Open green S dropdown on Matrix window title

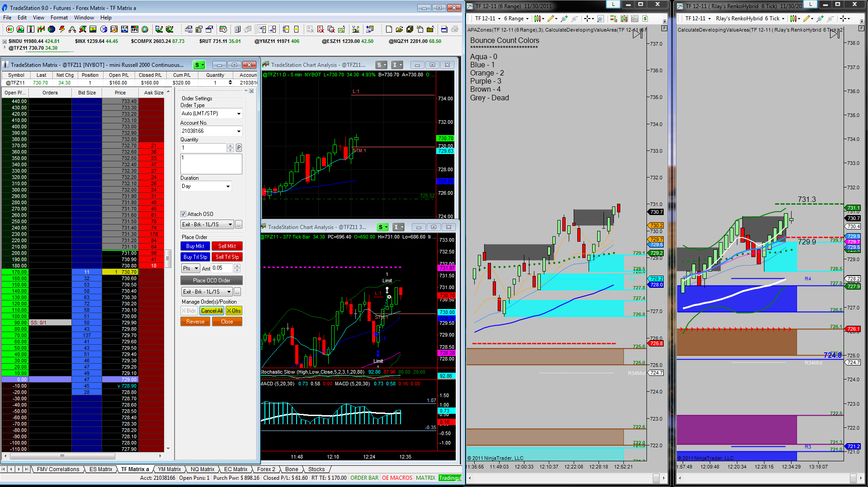(199, 65)
